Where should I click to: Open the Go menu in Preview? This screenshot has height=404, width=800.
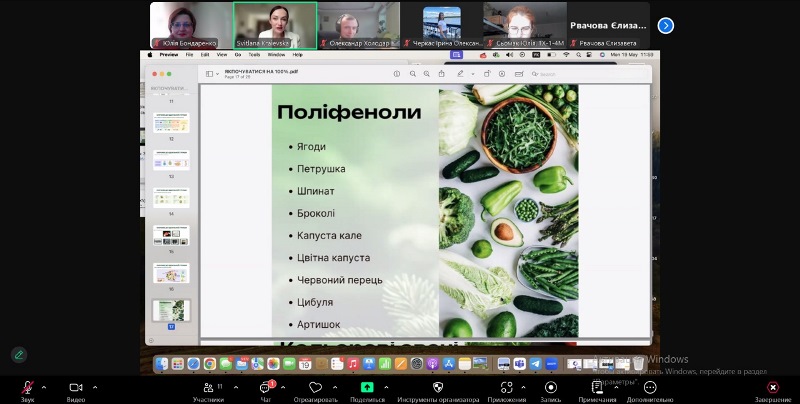coord(238,55)
